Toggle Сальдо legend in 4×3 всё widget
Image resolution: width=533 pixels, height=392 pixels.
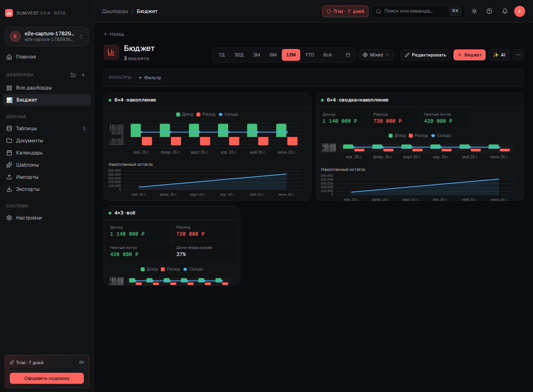(x=193, y=269)
